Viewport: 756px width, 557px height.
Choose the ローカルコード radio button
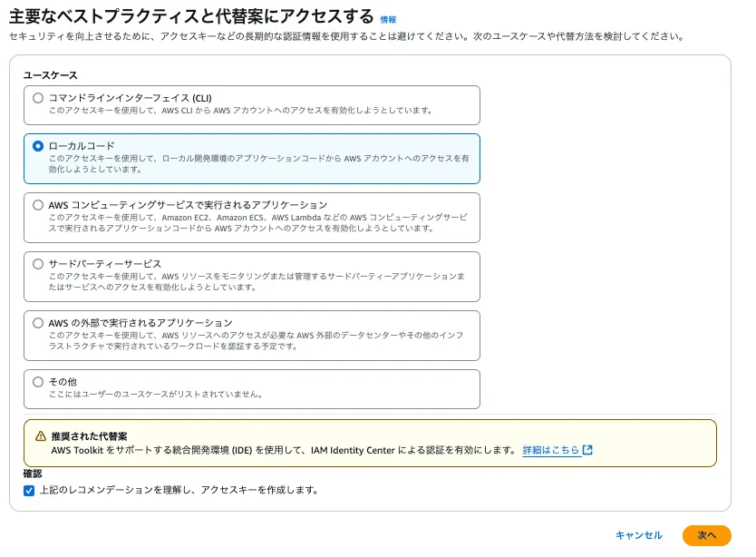click(x=38, y=147)
